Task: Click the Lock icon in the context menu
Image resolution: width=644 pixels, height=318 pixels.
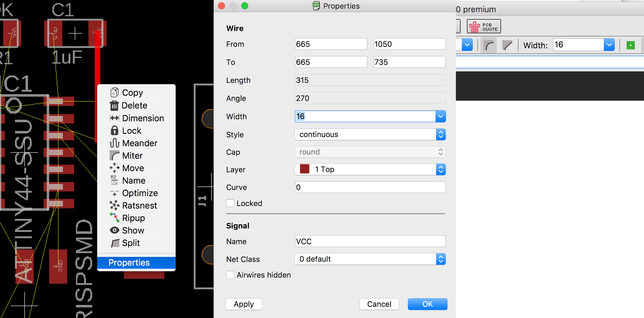Action: pos(114,130)
